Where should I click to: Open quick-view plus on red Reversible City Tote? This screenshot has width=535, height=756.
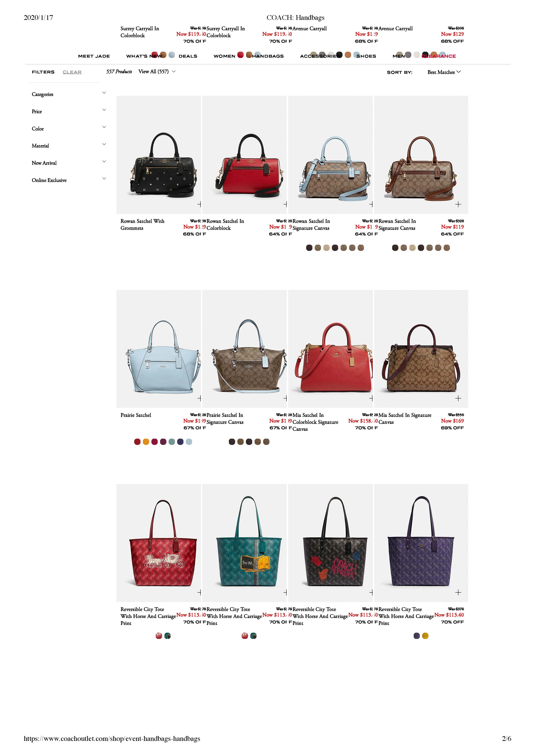click(199, 592)
